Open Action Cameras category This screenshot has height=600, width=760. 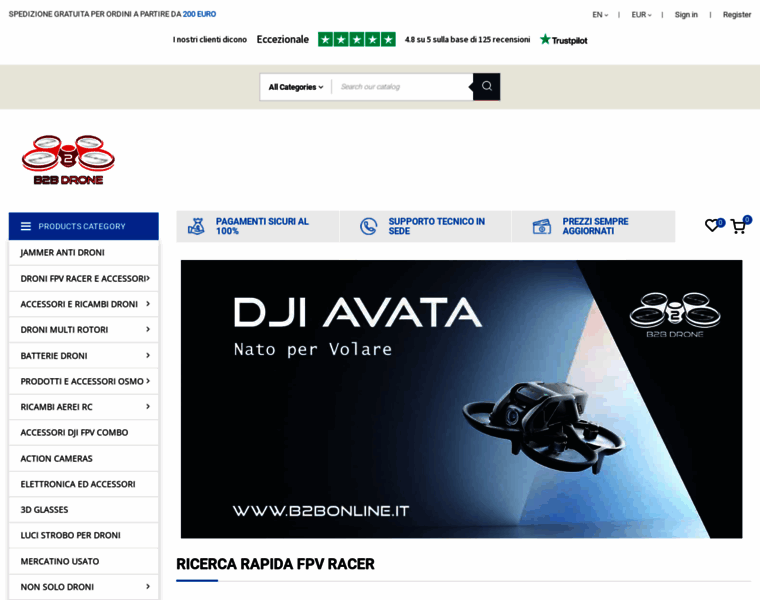83,458
